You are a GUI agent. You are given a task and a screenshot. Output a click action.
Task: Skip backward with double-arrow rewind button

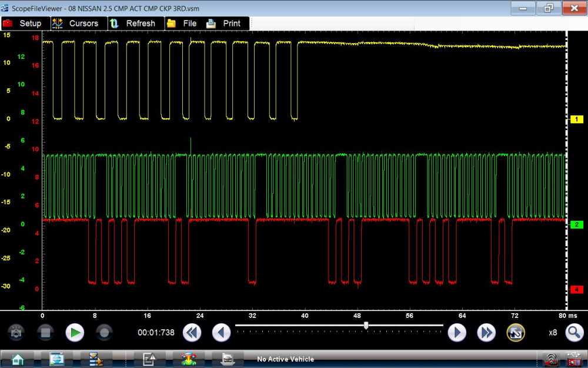coord(192,333)
